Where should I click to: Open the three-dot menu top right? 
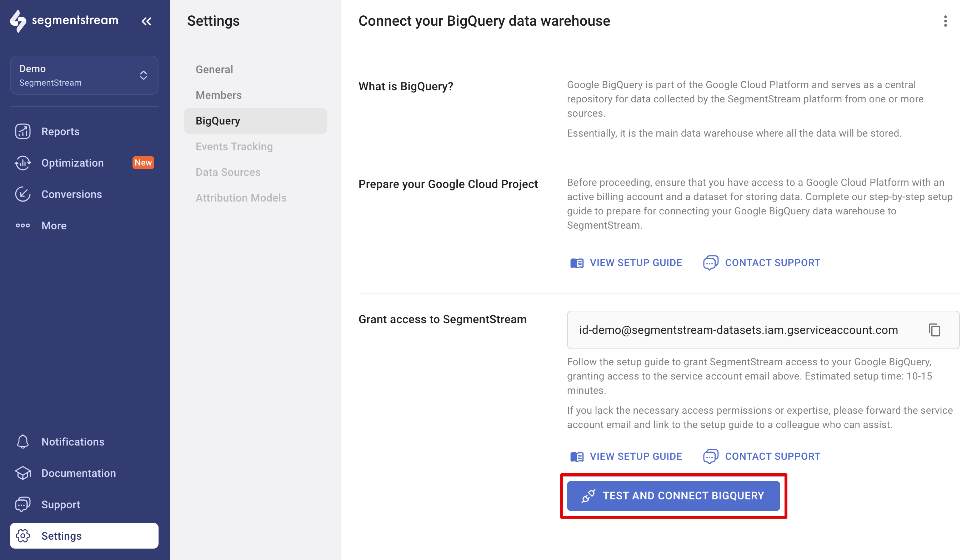pyautogui.click(x=945, y=22)
